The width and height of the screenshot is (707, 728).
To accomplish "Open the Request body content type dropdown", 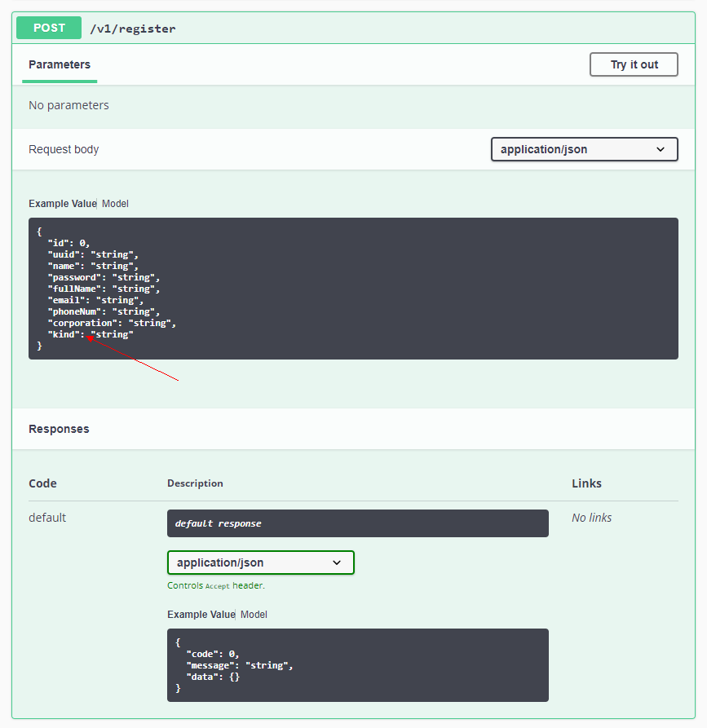I will click(585, 149).
